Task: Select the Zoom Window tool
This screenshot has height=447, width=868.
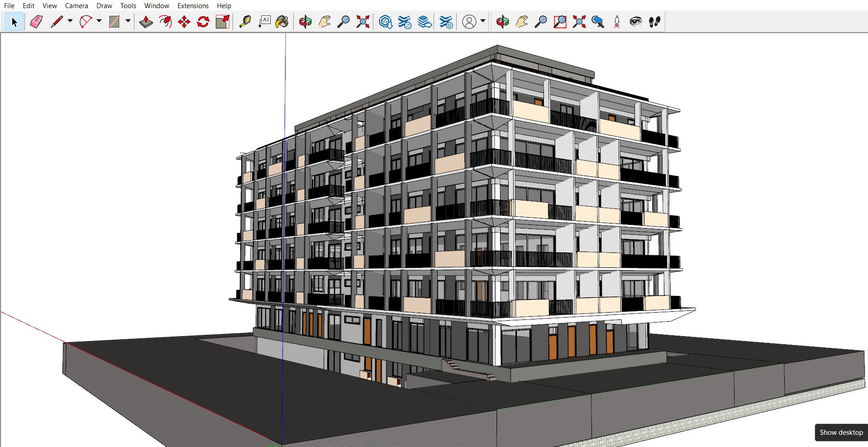Action: point(560,22)
